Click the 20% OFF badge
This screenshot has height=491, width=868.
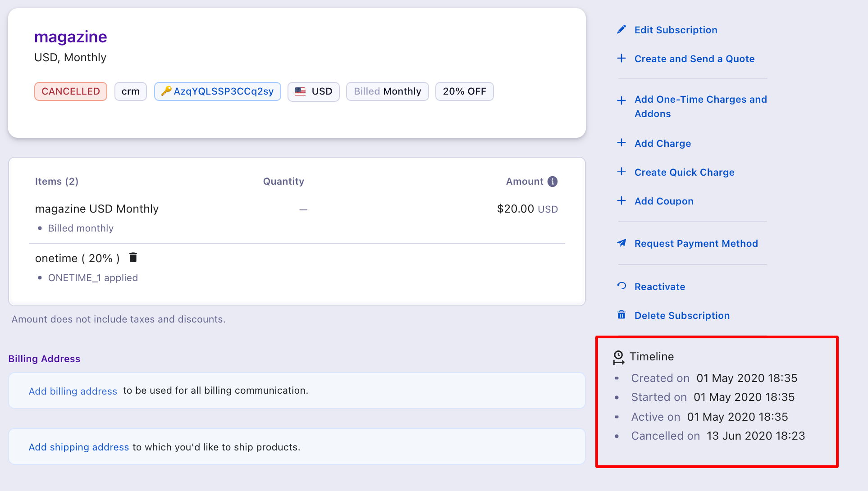[x=464, y=91]
